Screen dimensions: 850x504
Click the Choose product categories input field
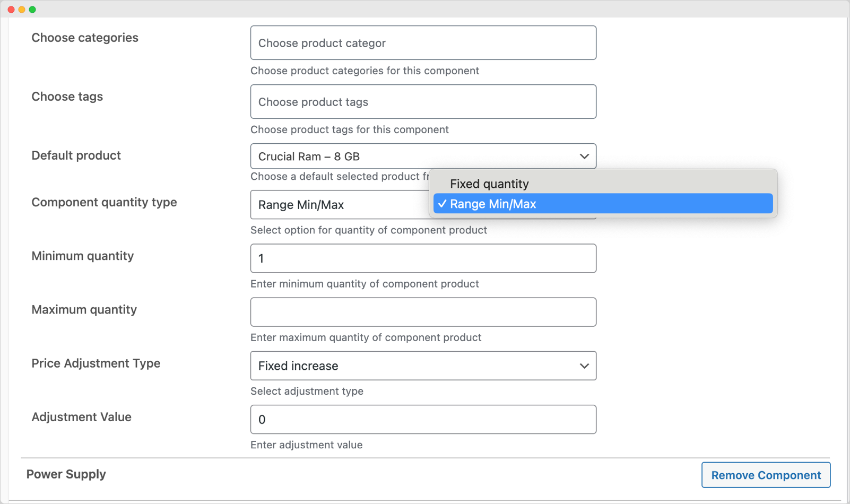[423, 42]
